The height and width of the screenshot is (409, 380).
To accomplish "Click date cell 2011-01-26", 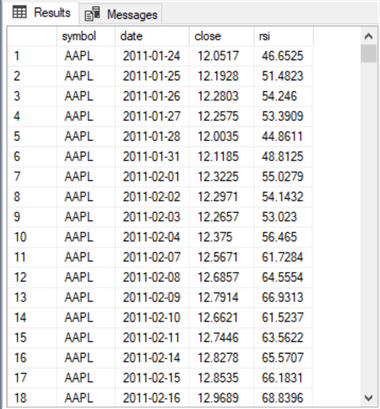I will coord(152,96).
